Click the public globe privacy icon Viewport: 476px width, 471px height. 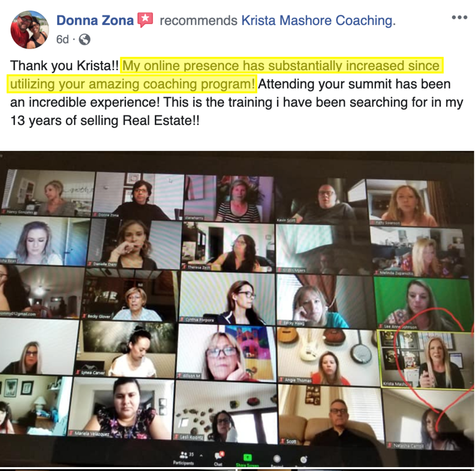84,39
